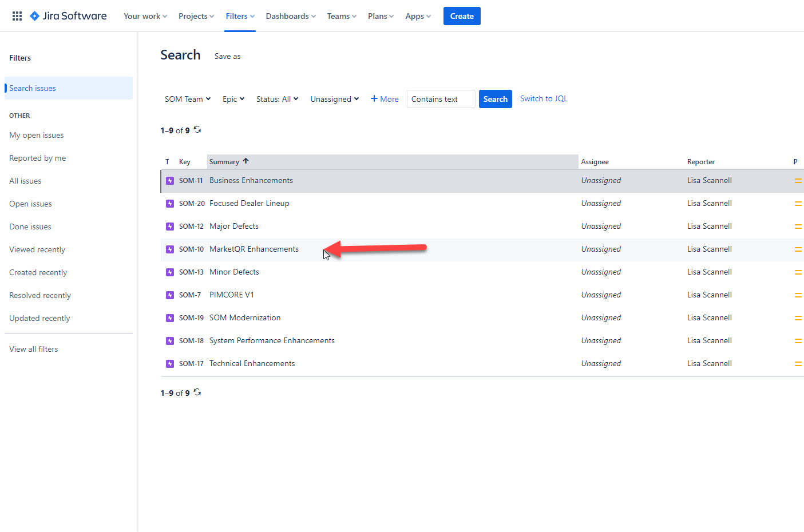Expand the Status: All filter dropdown
This screenshot has height=532, width=804.
[x=277, y=98]
